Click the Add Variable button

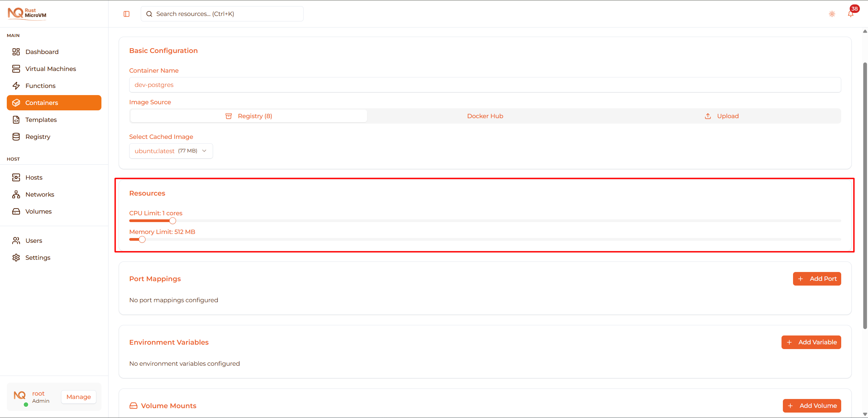(x=811, y=342)
